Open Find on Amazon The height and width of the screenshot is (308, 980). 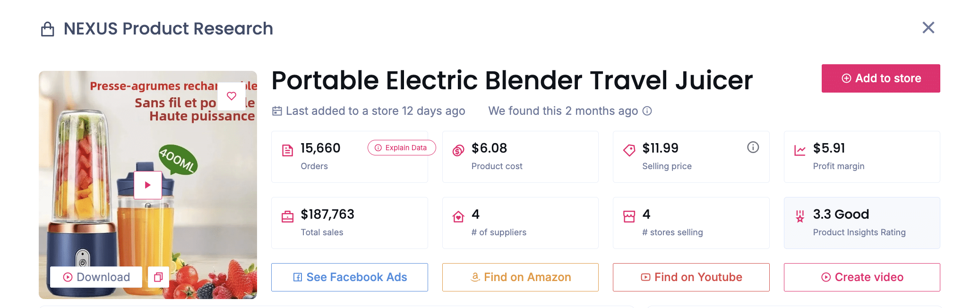point(520,277)
